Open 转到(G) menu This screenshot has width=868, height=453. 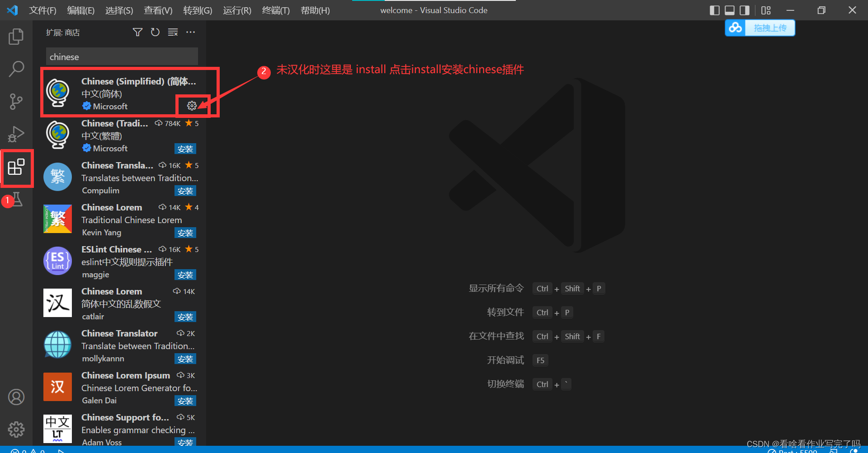pos(198,10)
